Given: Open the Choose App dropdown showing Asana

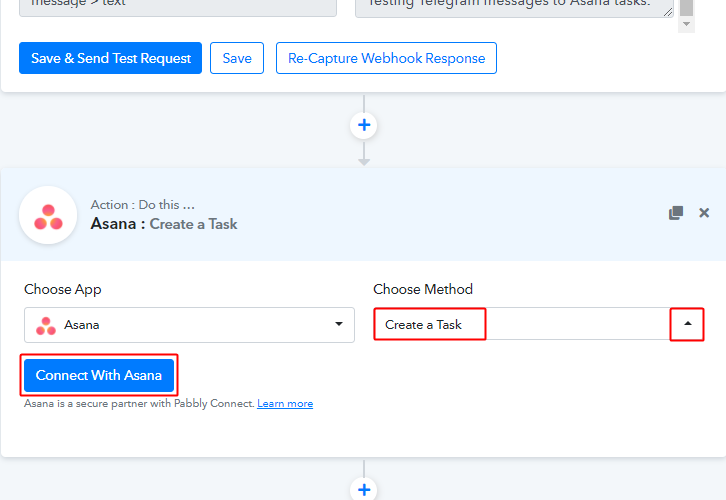Looking at the screenshot, I should click(189, 325).
